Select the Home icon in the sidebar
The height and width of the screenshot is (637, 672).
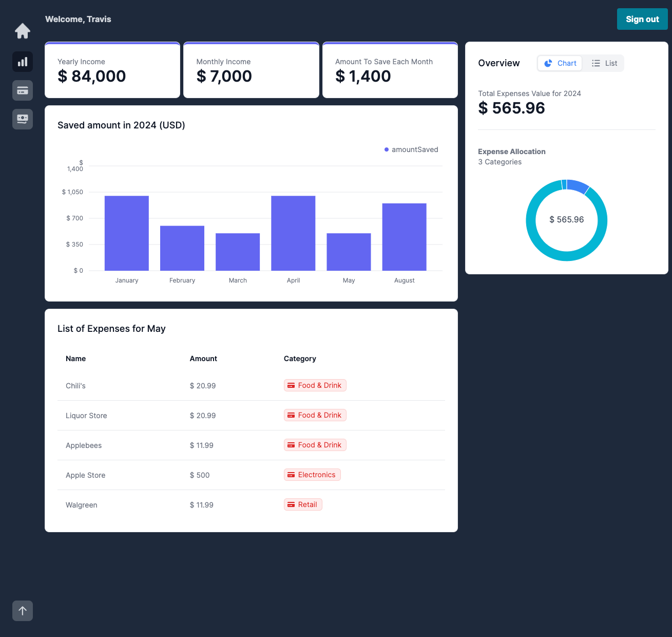click(x=23, y=31)
